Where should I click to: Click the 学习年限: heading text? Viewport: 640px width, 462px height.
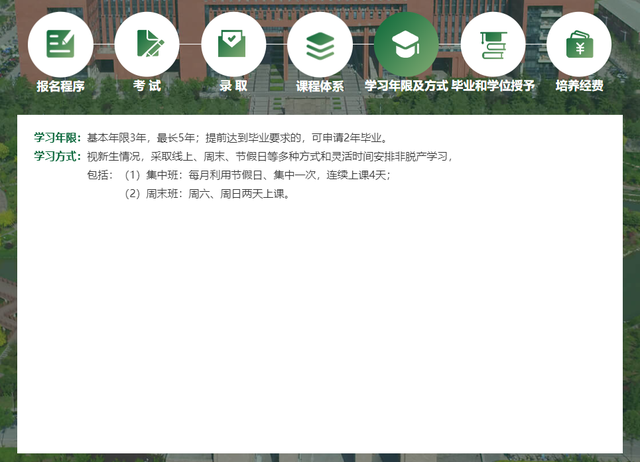tap(58, 138)
